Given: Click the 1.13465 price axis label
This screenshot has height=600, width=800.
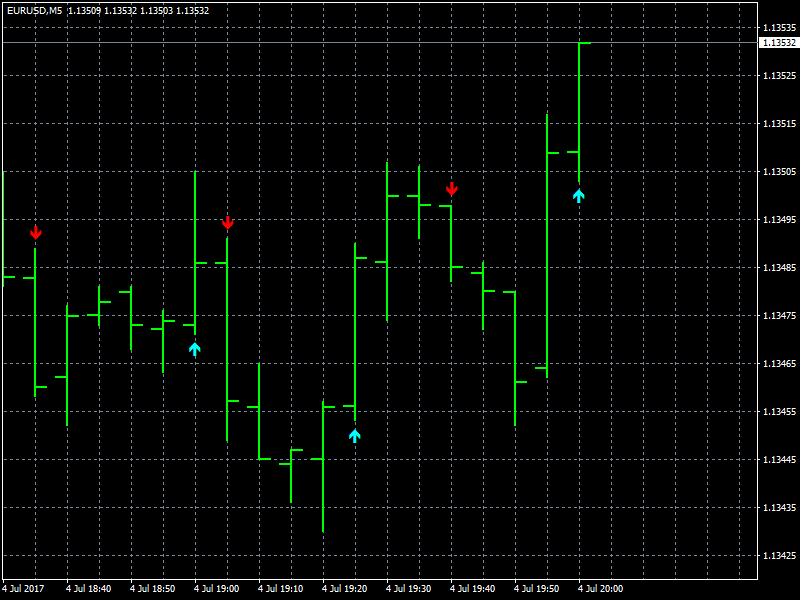Looking at the screenshot, I should coord(779,363).
